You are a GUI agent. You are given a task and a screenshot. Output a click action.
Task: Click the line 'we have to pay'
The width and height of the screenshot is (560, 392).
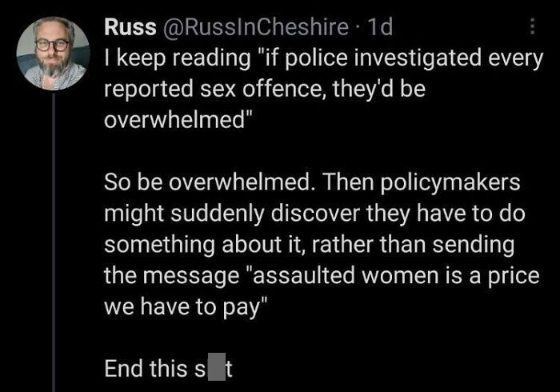pyautogui.click(x=186, y=307)
